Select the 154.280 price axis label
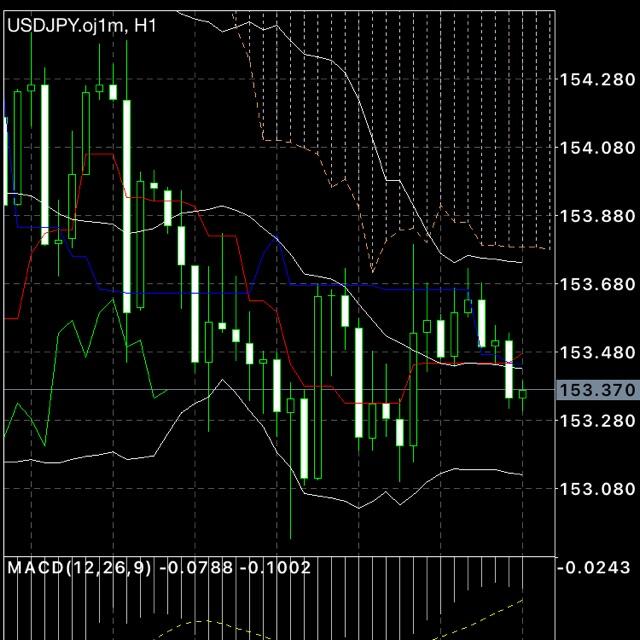This screenshot has height=640, width=640. point(597,80)
